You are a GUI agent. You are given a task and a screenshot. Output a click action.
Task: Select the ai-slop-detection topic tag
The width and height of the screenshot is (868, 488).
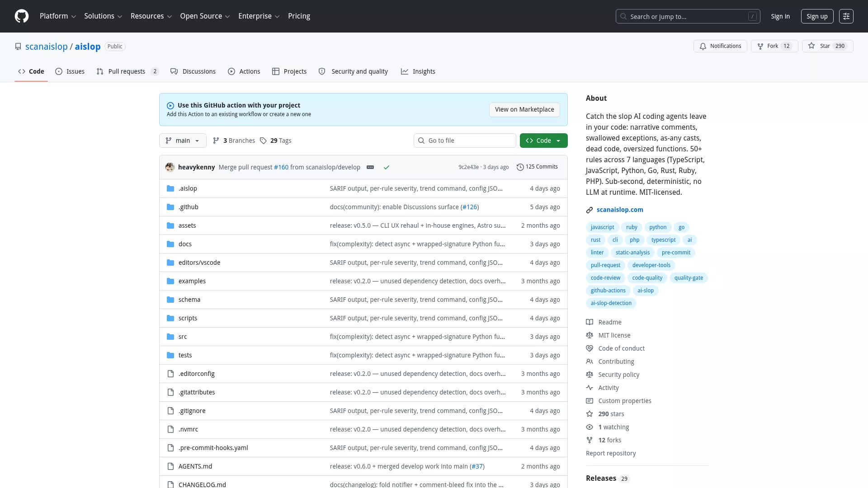611,303
